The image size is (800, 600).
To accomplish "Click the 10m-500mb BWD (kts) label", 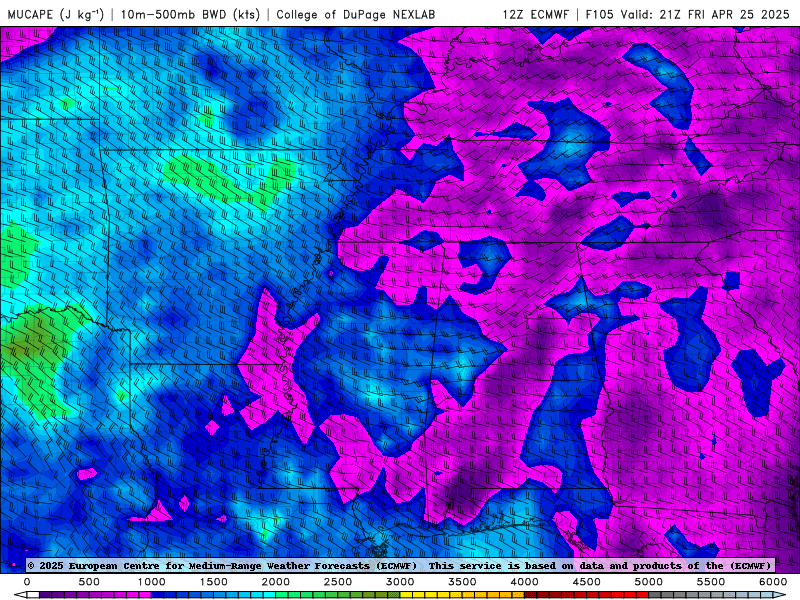I will 190,14.
